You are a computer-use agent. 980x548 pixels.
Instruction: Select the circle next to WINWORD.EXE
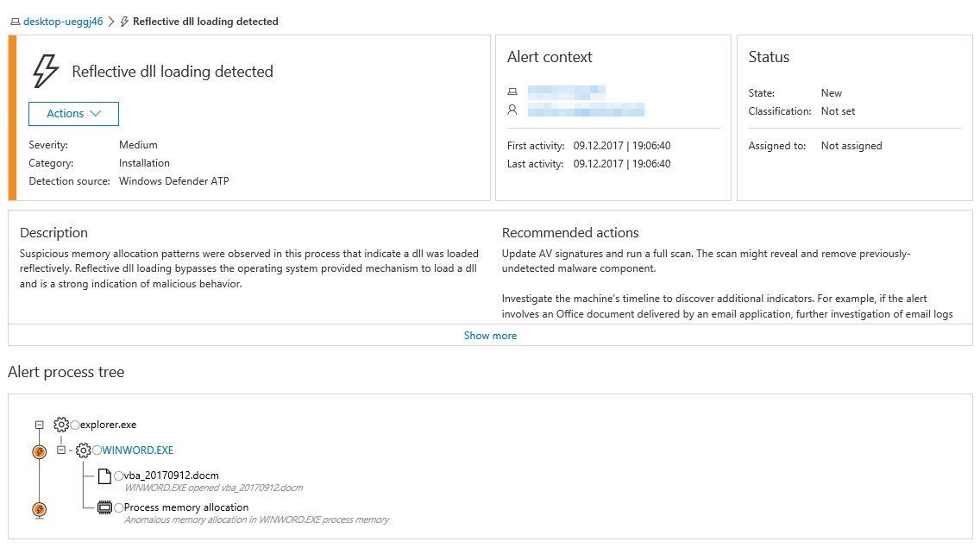pos(97,450)
